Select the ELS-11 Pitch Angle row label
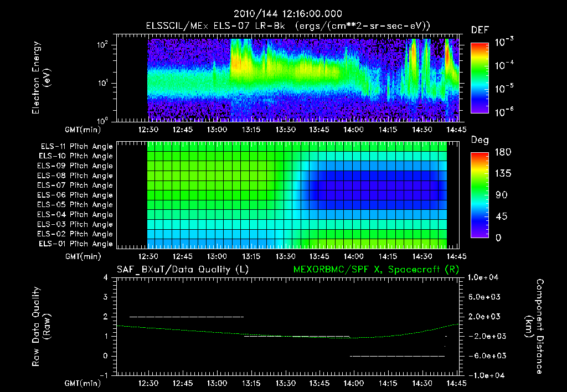567x392 pixels. [76, 147]
